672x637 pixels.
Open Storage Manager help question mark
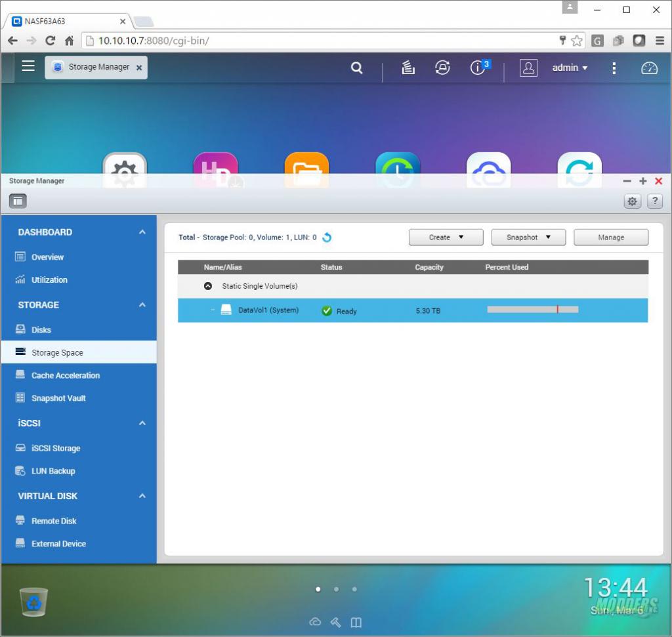[x=655, y=201]
